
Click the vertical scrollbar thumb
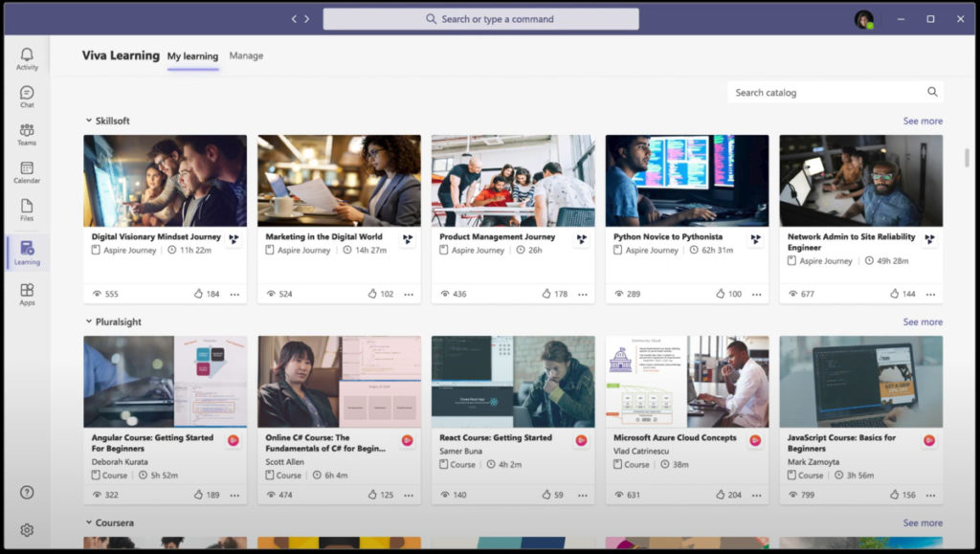(x=967, y=157)
